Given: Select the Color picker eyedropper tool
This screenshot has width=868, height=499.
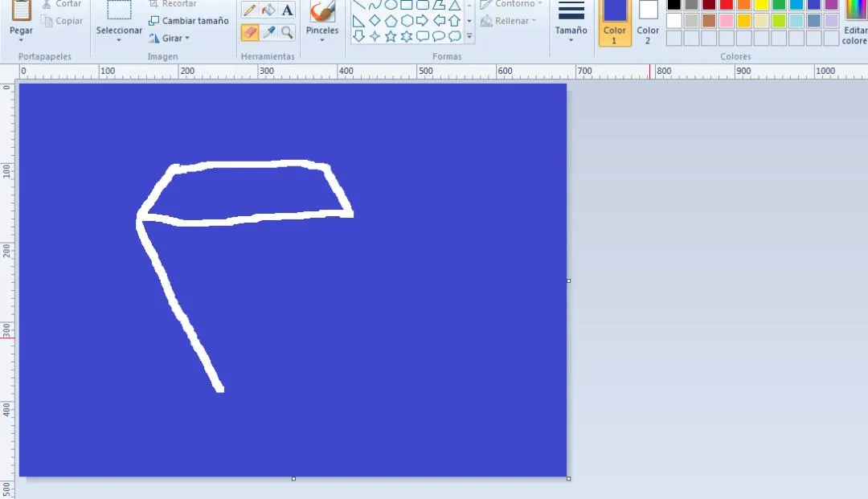Looking at the screenshot, I should pyautogui.click(x=268, y=33).
